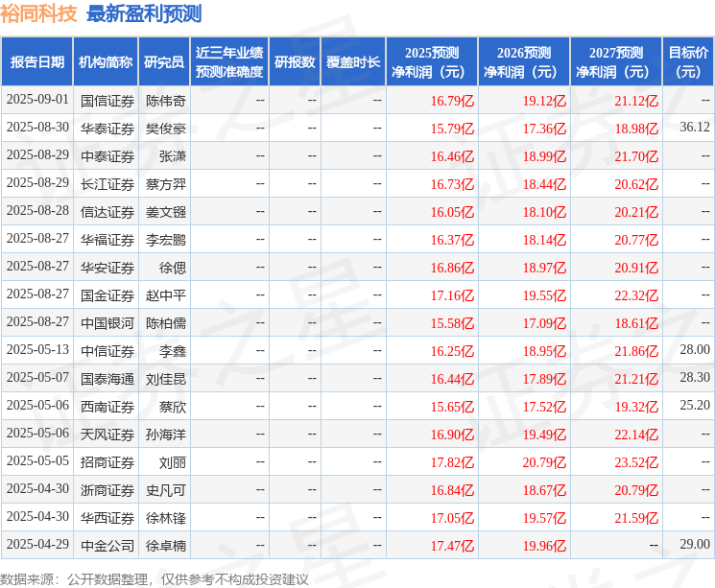The height and width of the screenshot is (588, 715).
Task: Select 西南证券 institution cell
Action: click(107, 406)
